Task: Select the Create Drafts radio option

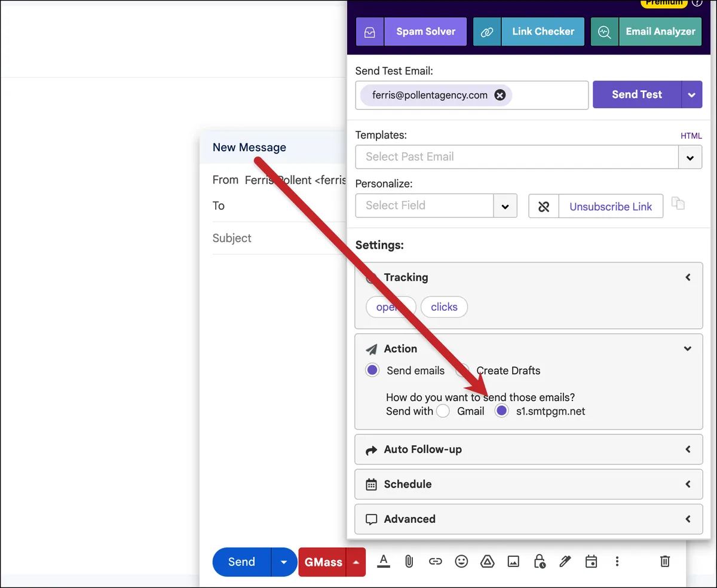Action: click(462, 370)
